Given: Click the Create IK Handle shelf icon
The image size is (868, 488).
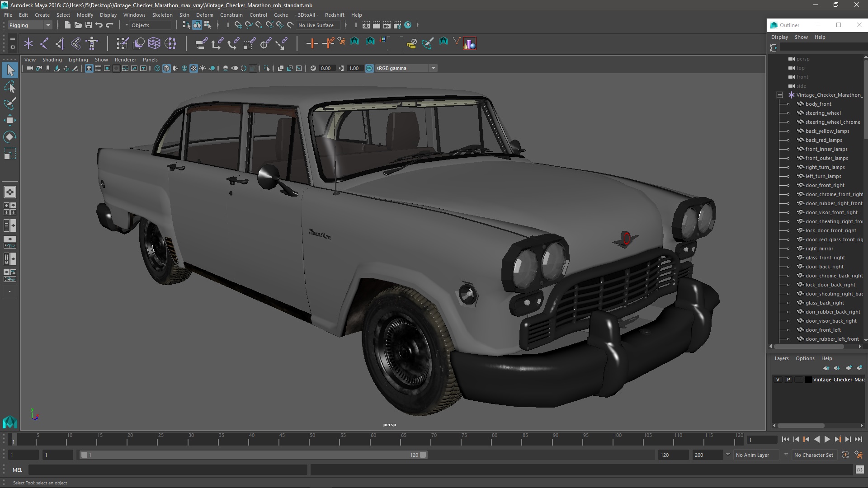Looking at the screenshot, I should point(60,43).
